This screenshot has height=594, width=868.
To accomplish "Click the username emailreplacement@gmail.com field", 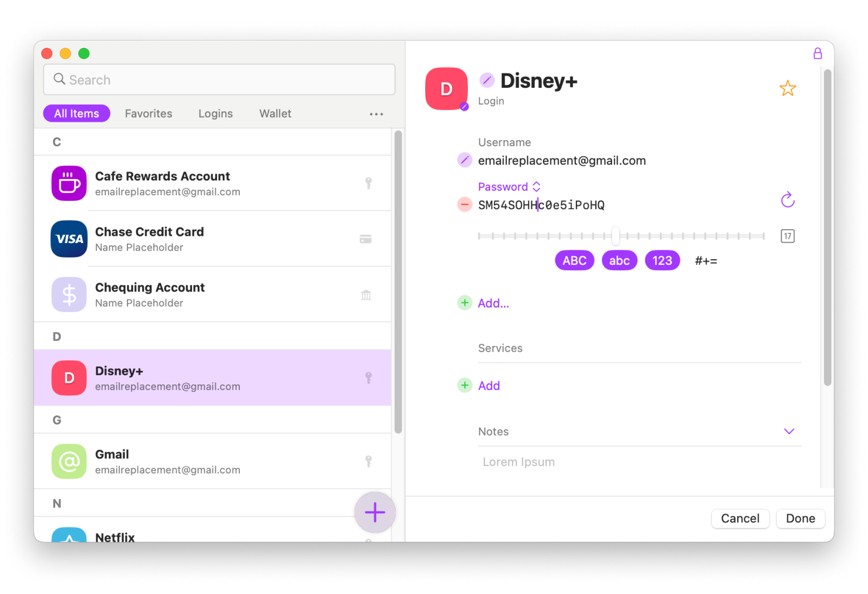I will (x=562, y=161).
